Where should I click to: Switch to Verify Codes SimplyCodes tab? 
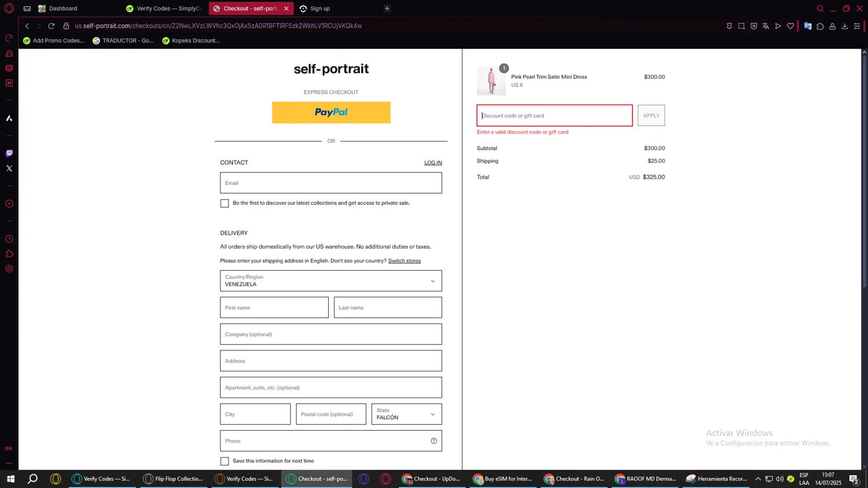(x=164, y=8)
